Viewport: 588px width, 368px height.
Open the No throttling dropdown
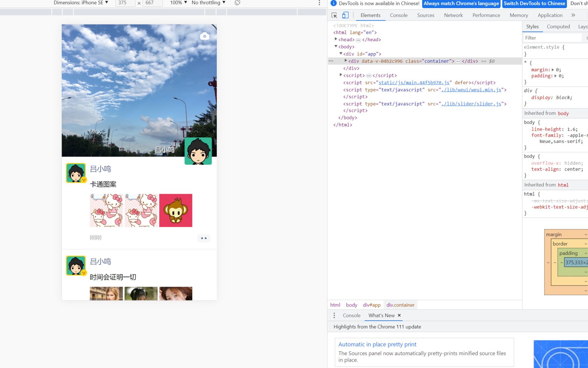click(x=208, y=3)
